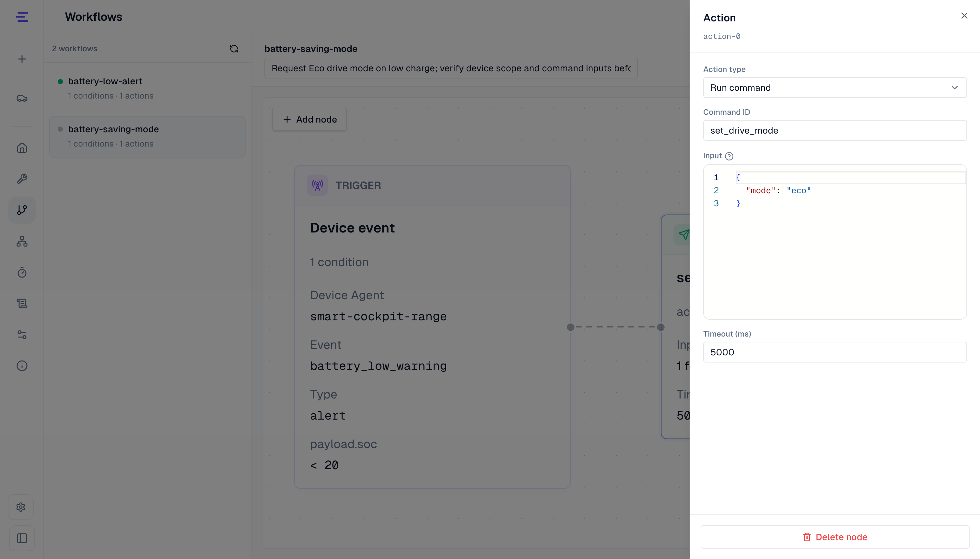Go to the home icon
The width and height of the screenshot is (980, 559).
click(22, 148)
